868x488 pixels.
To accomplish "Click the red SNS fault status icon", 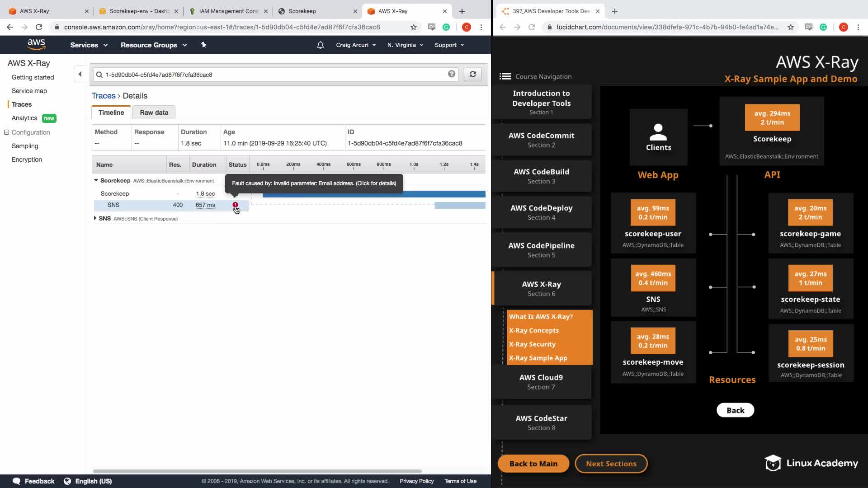I will (235, 205).
